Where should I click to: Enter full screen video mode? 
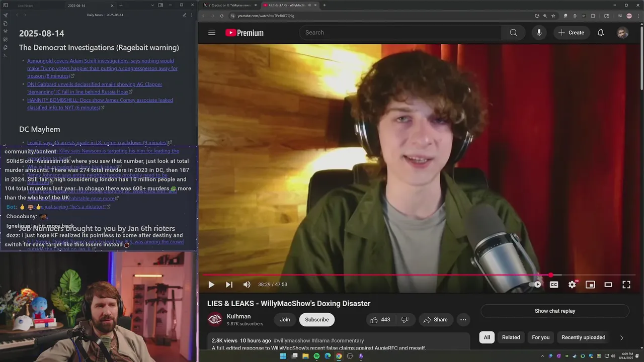point(626,285)
